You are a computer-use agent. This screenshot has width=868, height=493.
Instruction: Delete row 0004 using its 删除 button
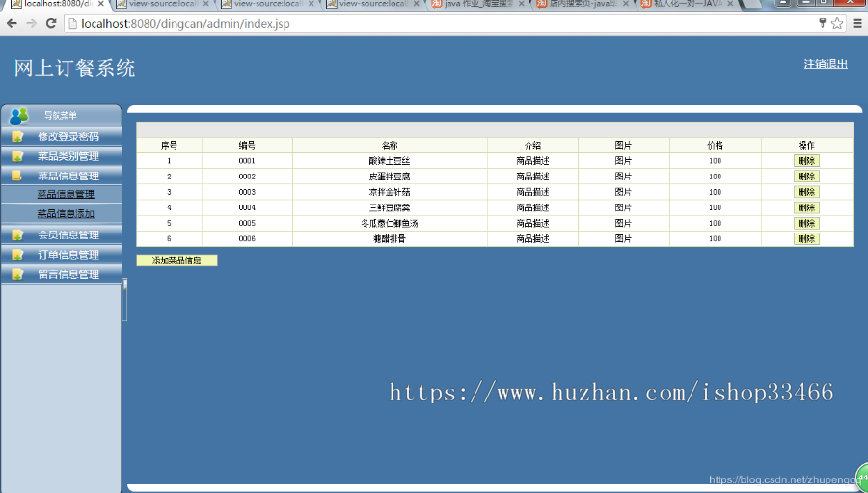click(806, 207)
